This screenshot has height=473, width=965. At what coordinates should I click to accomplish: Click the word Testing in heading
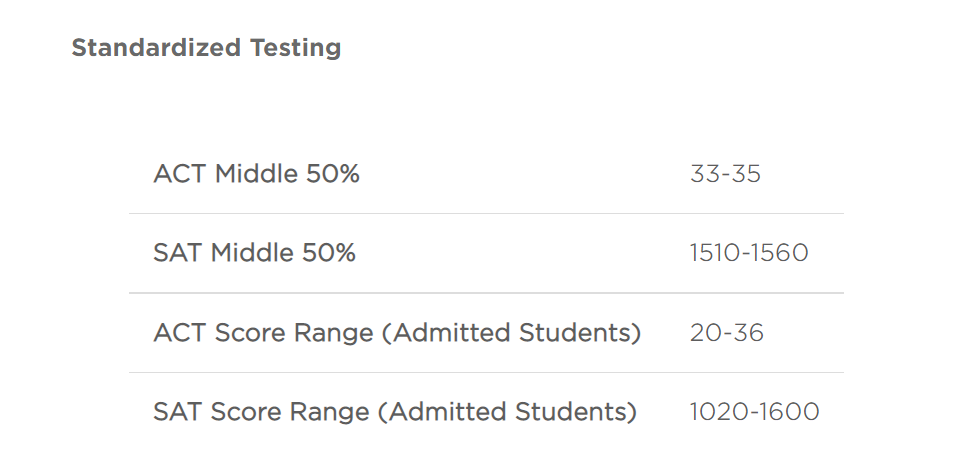pyautogui.click(x=295, y=48)
